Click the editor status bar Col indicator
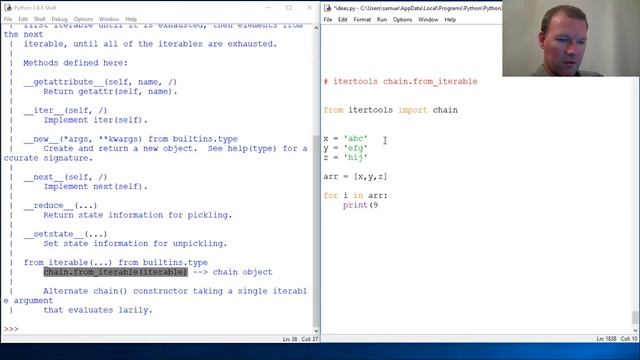This screenshot has width=640, height=360. click(x=629, y=339)
